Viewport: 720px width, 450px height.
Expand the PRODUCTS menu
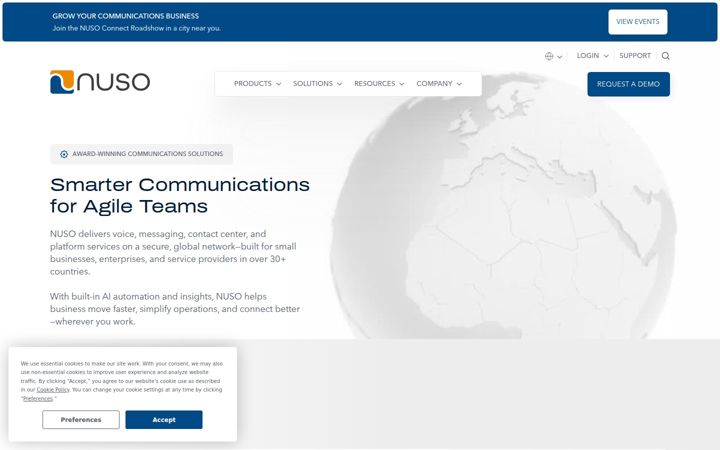tap(258, 84)
